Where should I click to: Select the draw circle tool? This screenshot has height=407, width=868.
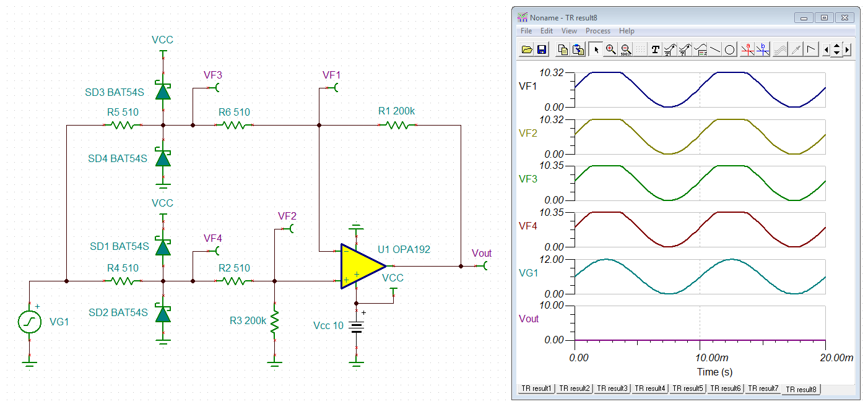click(730, 49)
